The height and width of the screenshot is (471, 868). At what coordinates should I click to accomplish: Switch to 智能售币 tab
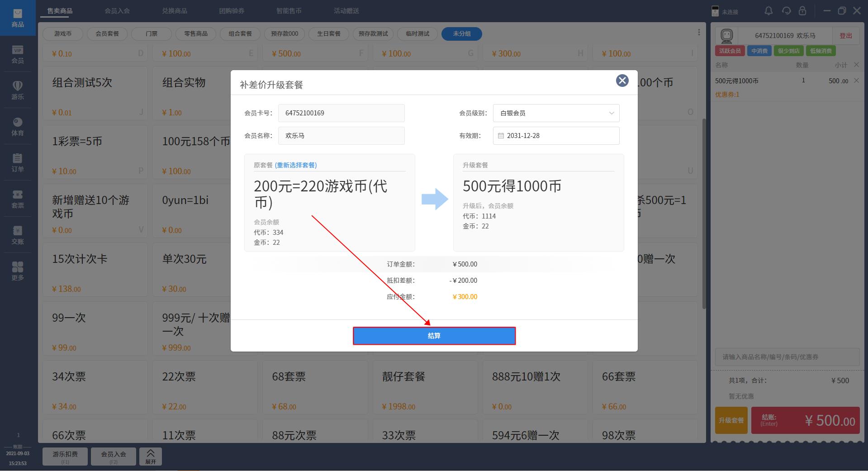click(289, 10)
